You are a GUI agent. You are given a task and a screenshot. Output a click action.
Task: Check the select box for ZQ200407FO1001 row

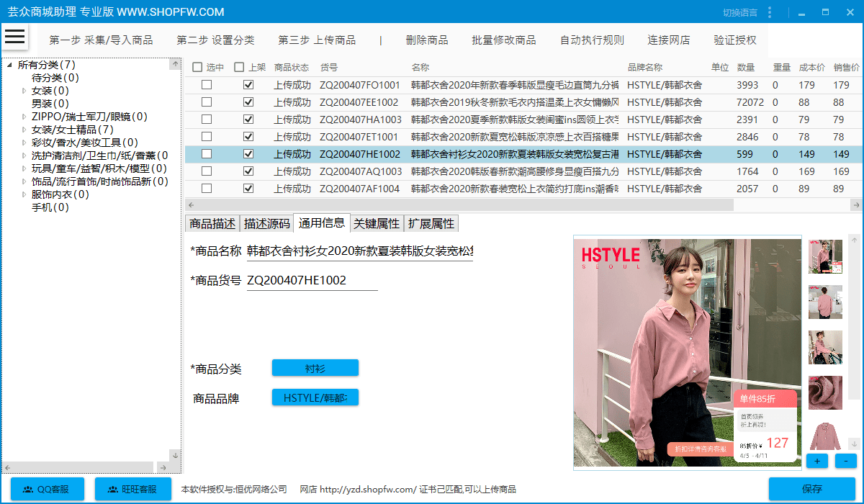(x=207, y=85)
